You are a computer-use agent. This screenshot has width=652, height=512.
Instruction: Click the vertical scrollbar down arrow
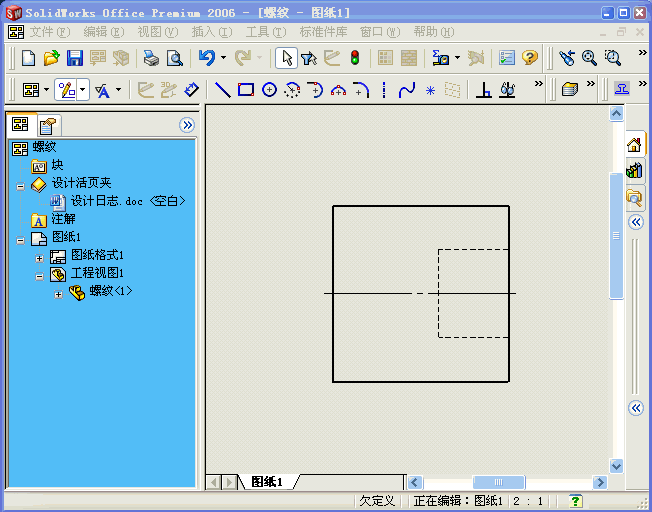coord(616,465)
